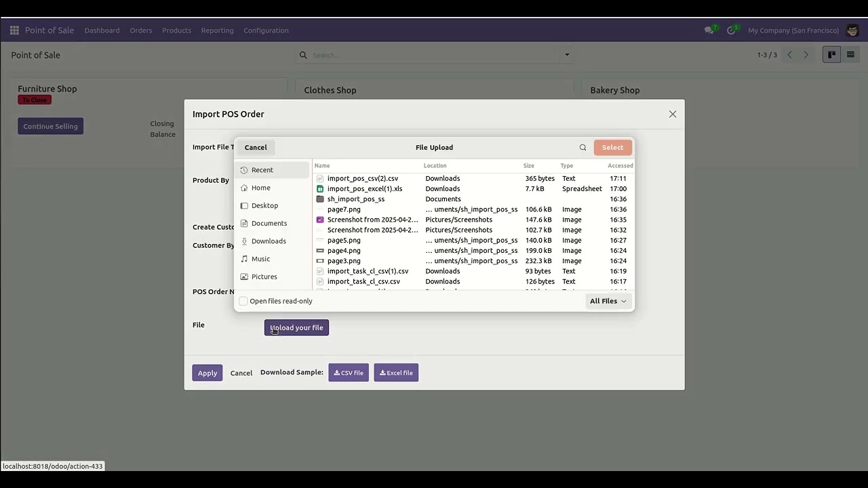The image size is (868, 488).
Task: Click the download icon on Excel file button
Action: click(x=382, y=373)
